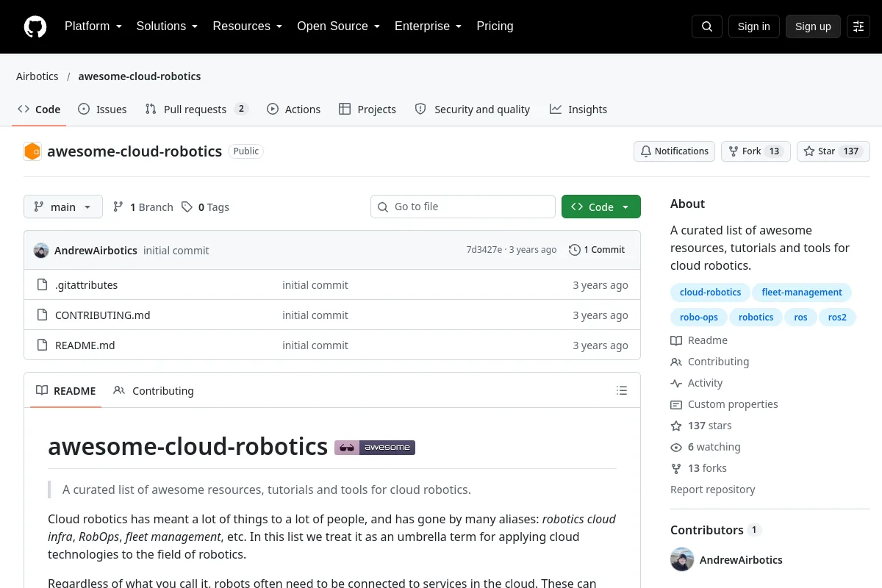The width and height of the screenshot is (882, 588).
Task: Expand the Resources menu
Action: tap(248, 26)
